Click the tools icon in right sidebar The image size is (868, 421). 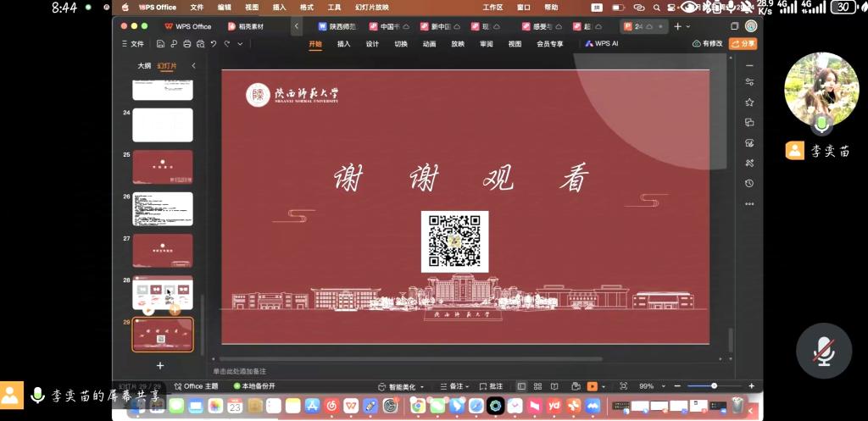click(x=749, y=163)
